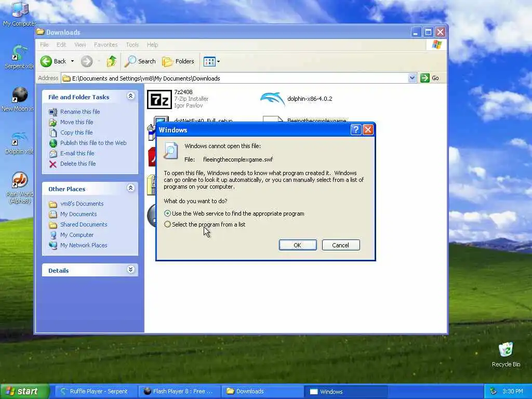Go Back in Downloads window
The width and height of the screenshot is (532, 399).
click(54, 61)
